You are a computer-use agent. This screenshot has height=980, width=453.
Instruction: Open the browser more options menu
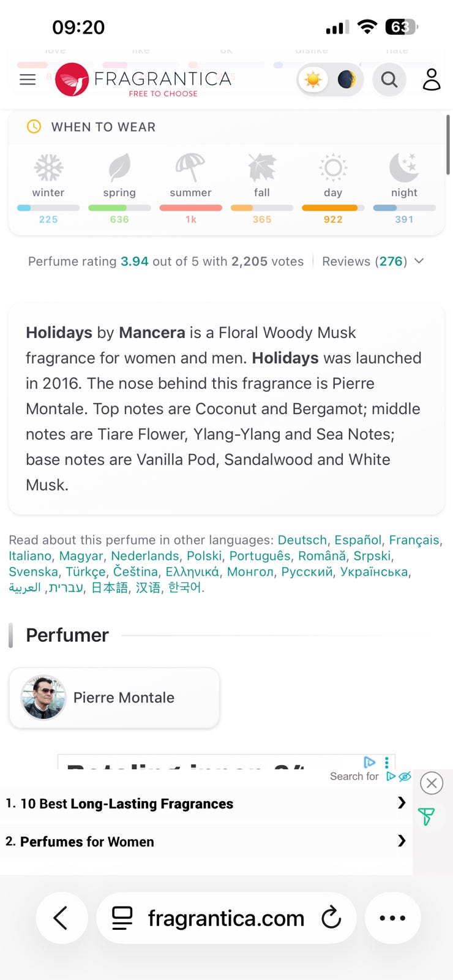coord(392,918)
